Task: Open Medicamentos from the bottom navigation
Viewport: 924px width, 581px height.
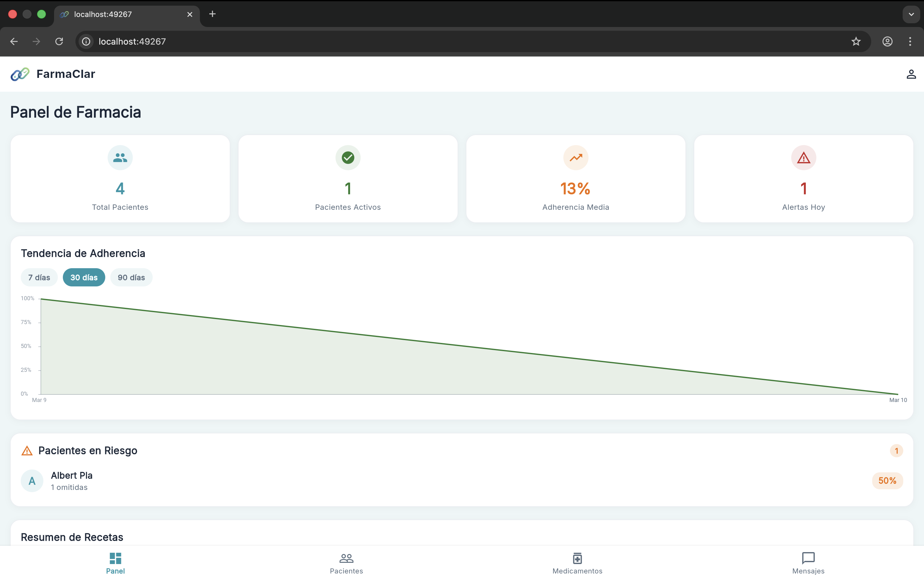Action: tap(577, 563)
